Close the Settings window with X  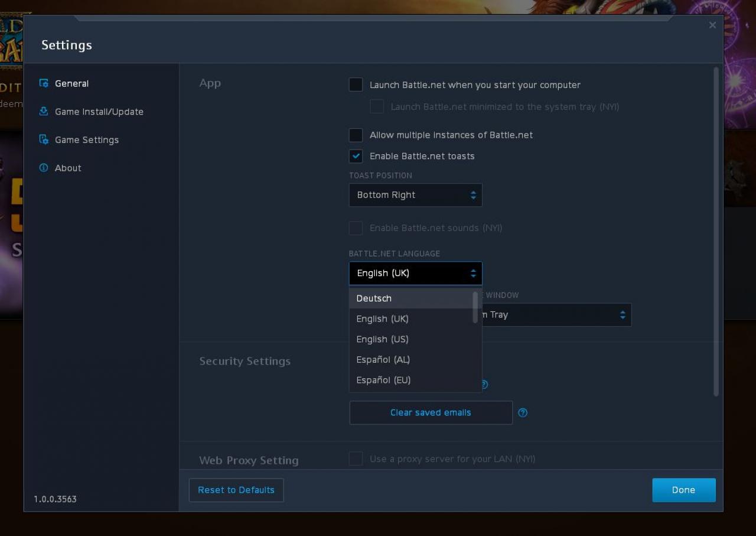tap(712, 25)
